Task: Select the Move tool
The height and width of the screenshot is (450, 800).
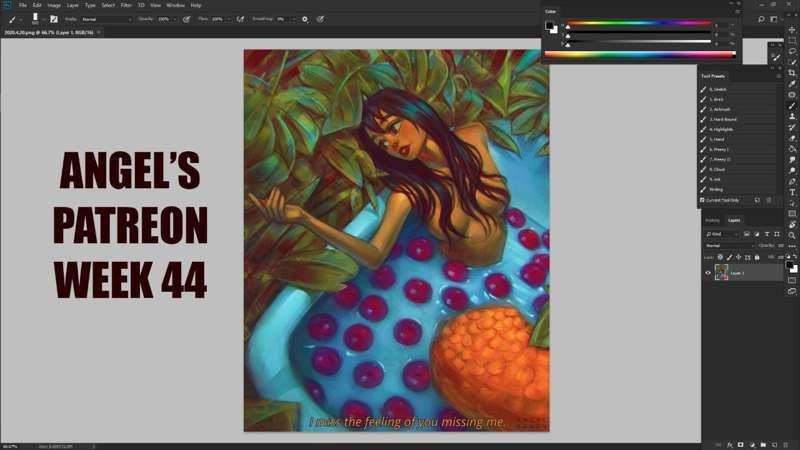Action: 792,30
